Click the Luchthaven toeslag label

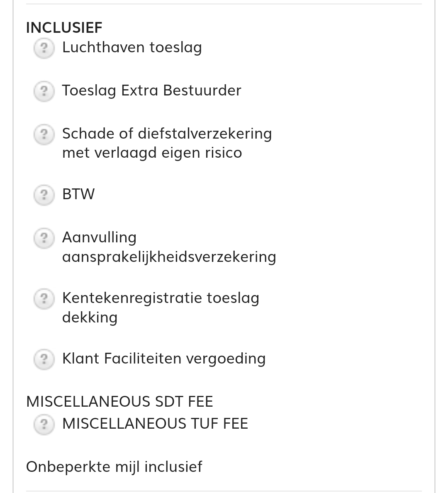point(132,47)
